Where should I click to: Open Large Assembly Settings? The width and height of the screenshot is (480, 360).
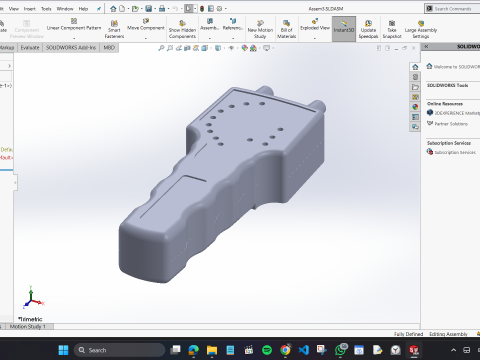(x=421, y=29)
